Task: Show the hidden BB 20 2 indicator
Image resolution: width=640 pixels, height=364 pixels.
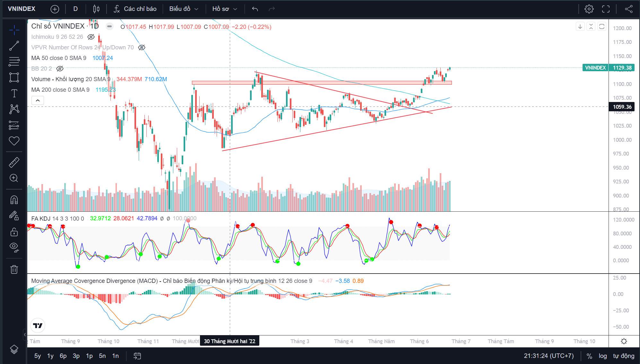Action: [x=60, y=69]
